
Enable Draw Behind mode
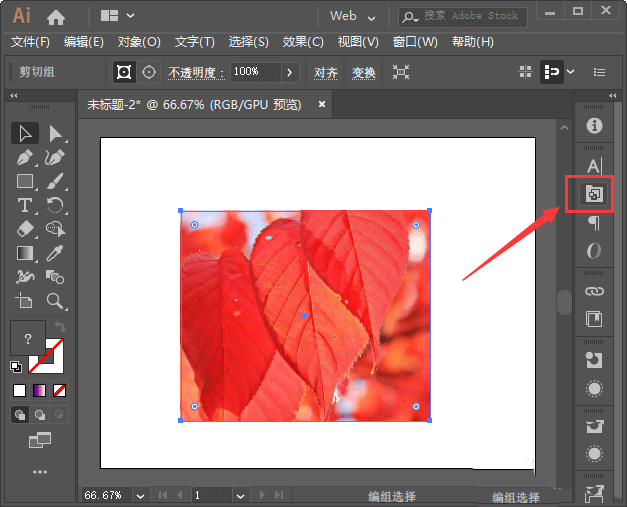[x=40, y=414]
